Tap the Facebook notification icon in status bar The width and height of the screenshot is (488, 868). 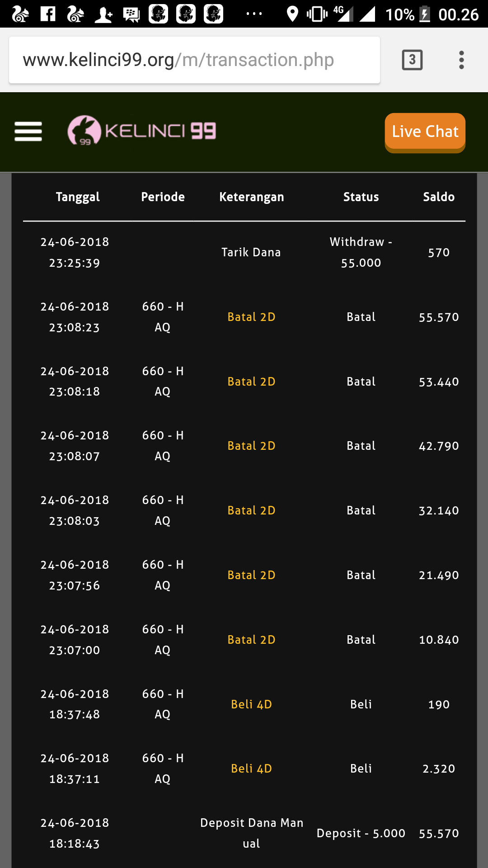click(48, 14)
